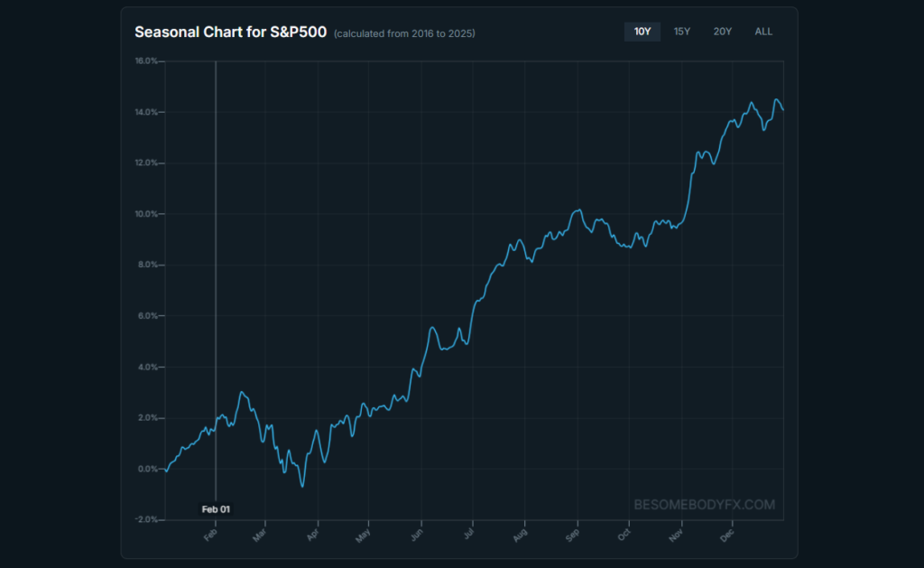924x568 pixels.
Task: Click the -2.0% y-axis label
Action: [146, 520]
